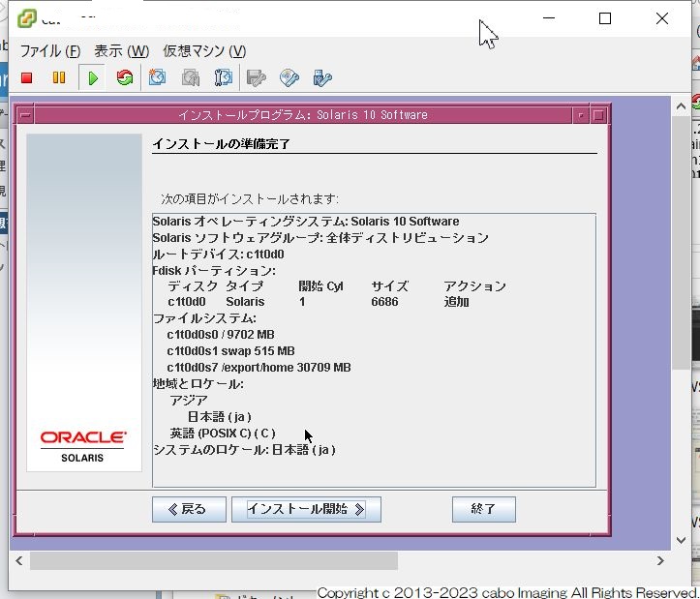
Task: Maximize the Solaris installer window
Action: [x=598, y=115]
